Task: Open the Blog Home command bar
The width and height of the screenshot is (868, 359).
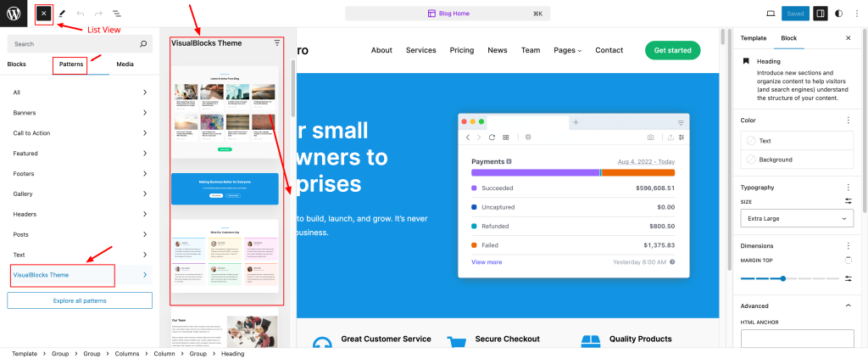Action: click(x=448, y=14)
